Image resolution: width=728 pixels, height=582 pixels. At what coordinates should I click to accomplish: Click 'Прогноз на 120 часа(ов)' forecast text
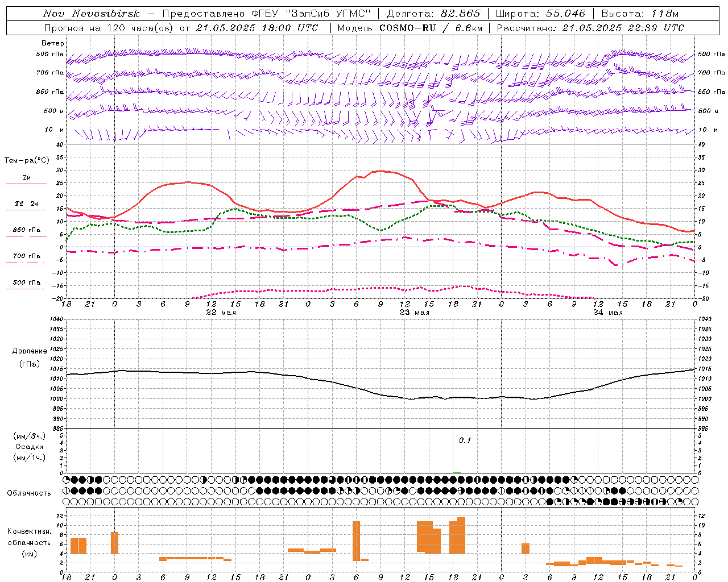pos(109,28)
